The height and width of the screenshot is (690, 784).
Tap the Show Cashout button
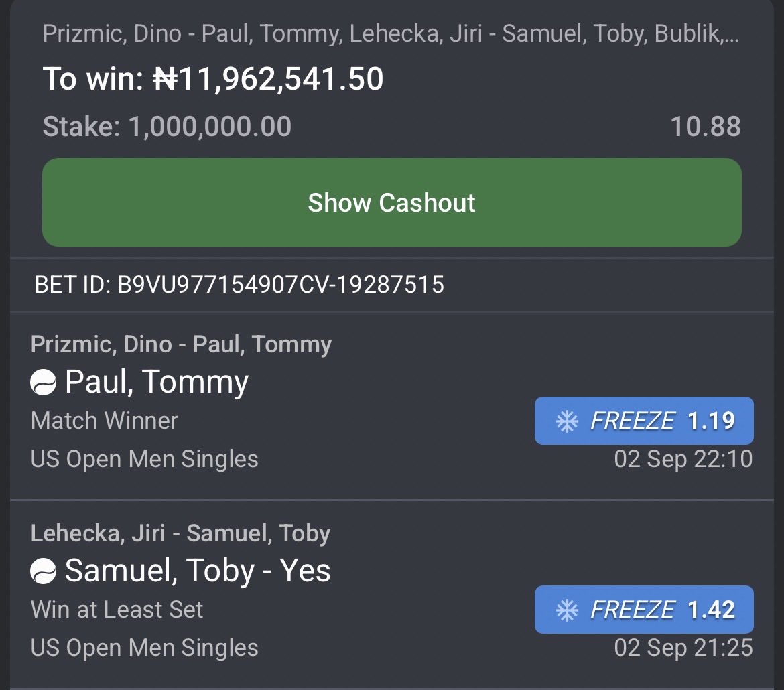[x=391, y=202]
